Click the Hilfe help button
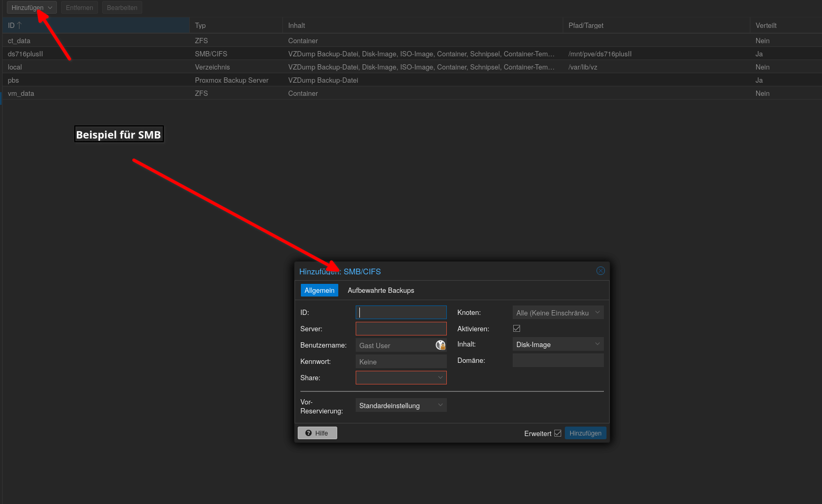 317,433
